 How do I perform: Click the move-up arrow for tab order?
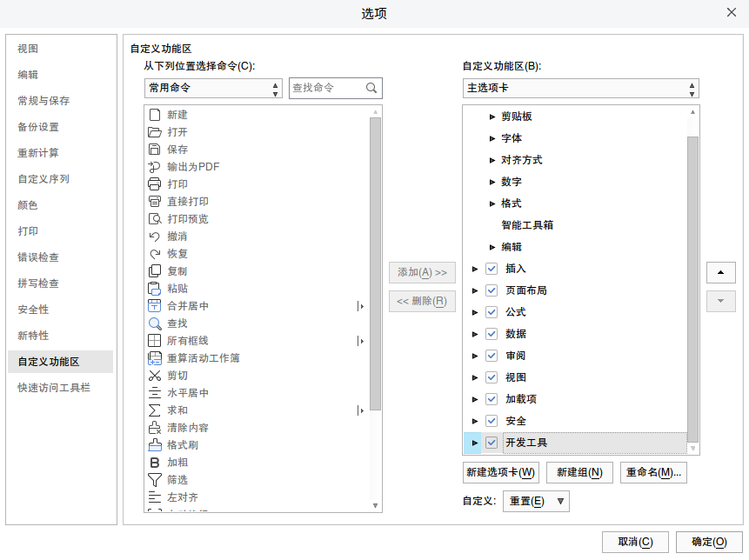coord(720,272)
